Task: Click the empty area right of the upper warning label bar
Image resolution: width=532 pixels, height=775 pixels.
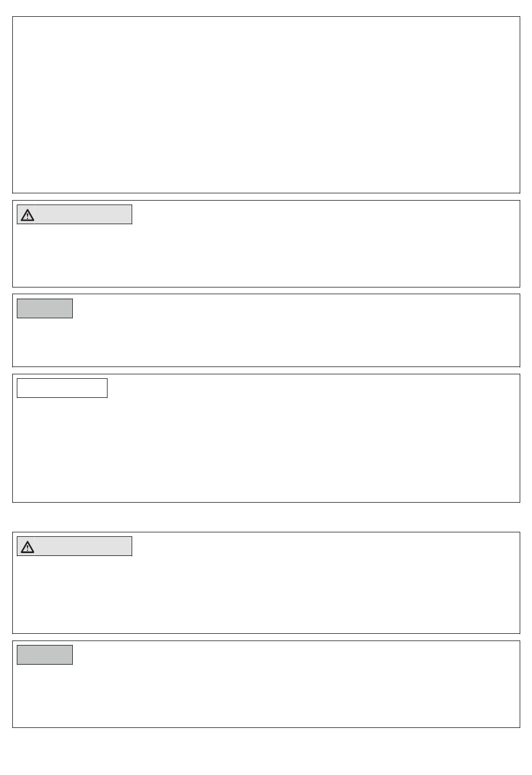Action: pos(325,215)
